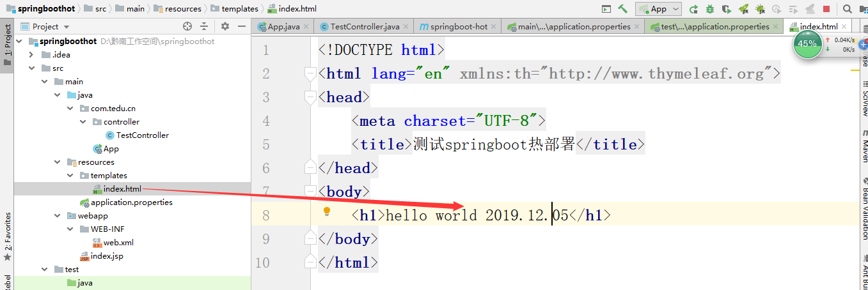Click the grayed run-list icon in toolbar

[793, 9]
